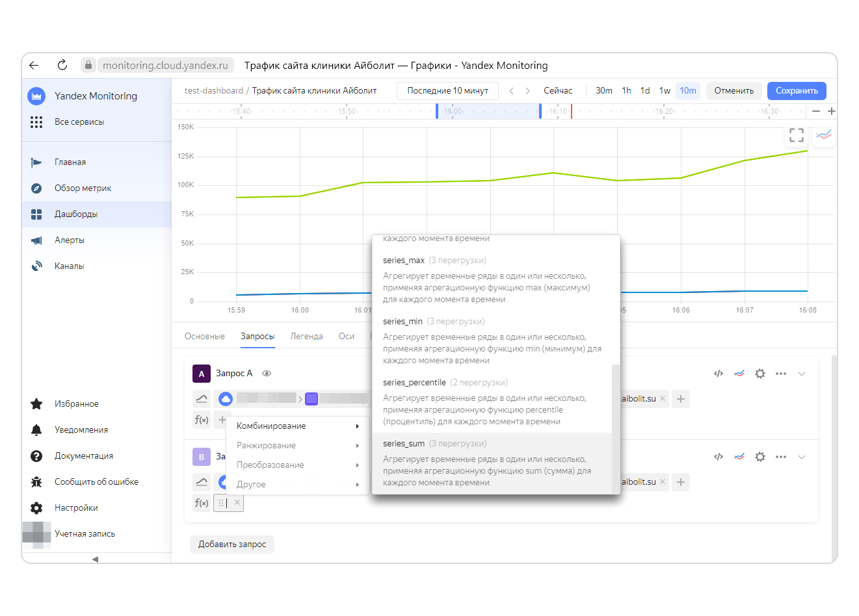Open the Все сервисы grid icon
This screenshot has height=616, width=859.
[36, 122]
